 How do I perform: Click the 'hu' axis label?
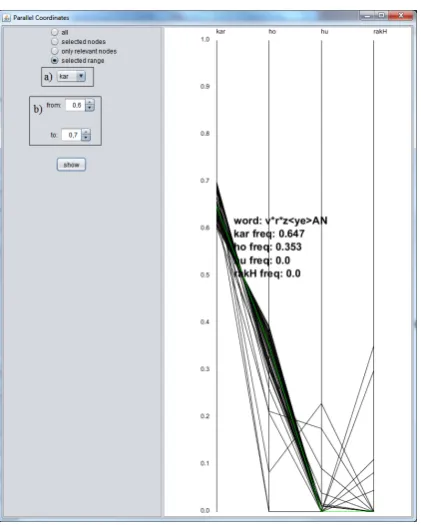tap(324, 31)
